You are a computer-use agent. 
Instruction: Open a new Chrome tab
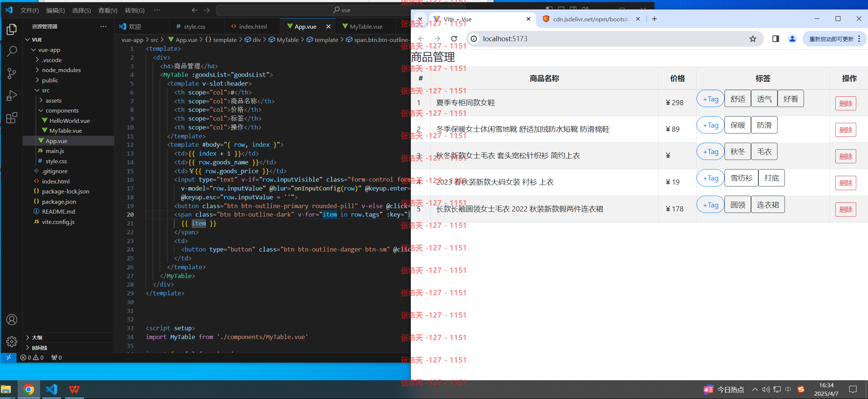click(654, 19)
